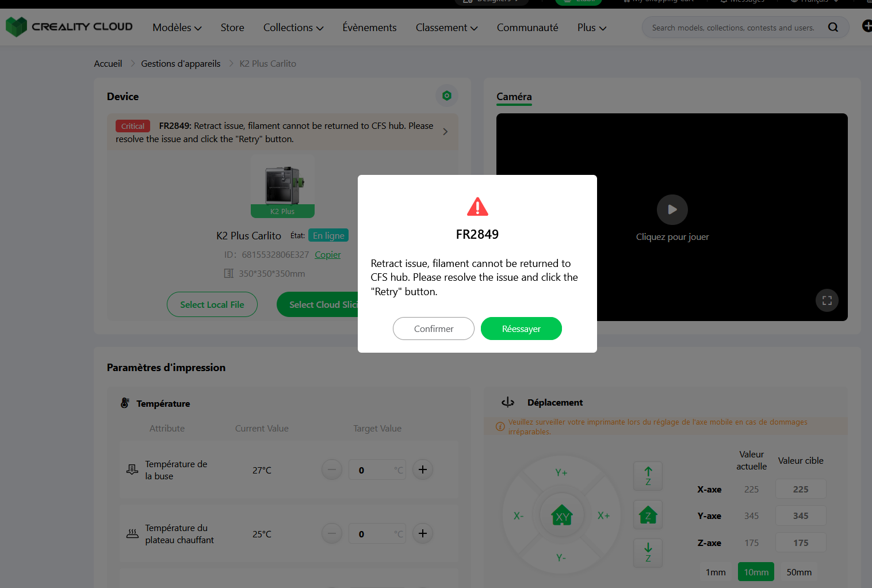
Task: Click Y-axe target value field
Action: (801, 516)
